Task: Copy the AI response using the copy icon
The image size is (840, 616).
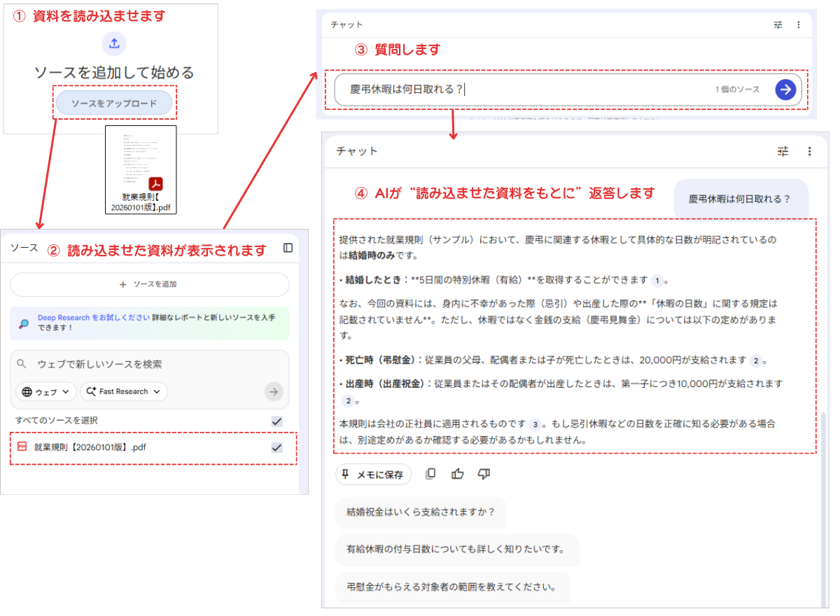Action: coord(431,474)
